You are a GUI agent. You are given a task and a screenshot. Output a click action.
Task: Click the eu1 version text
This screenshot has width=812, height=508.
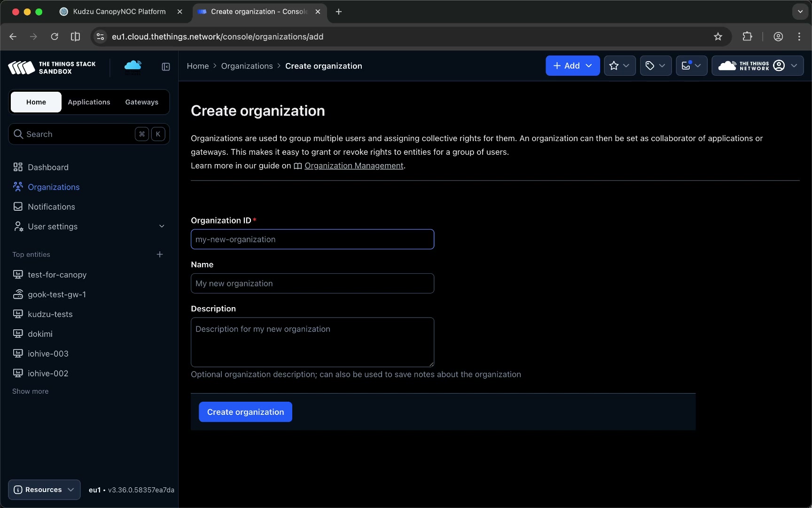[132, 490]
